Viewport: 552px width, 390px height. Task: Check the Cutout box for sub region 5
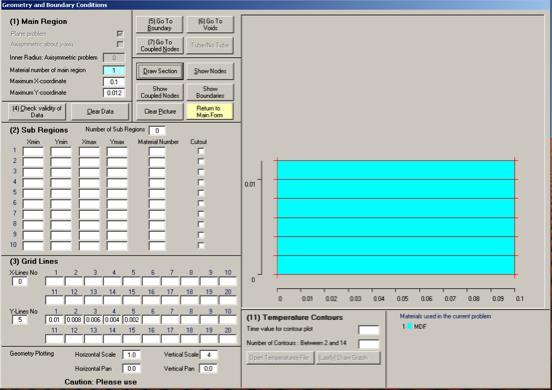[x=201, y=193]
